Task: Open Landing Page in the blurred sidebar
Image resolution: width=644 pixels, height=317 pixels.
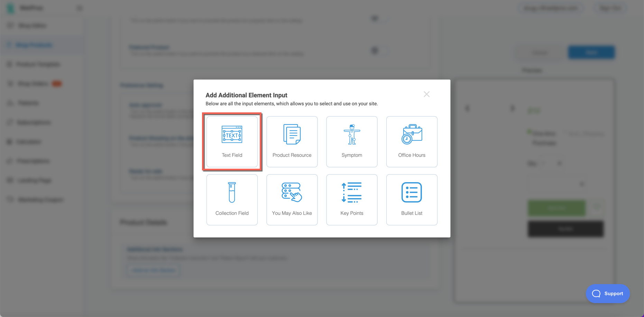Action: pos(34,180)
